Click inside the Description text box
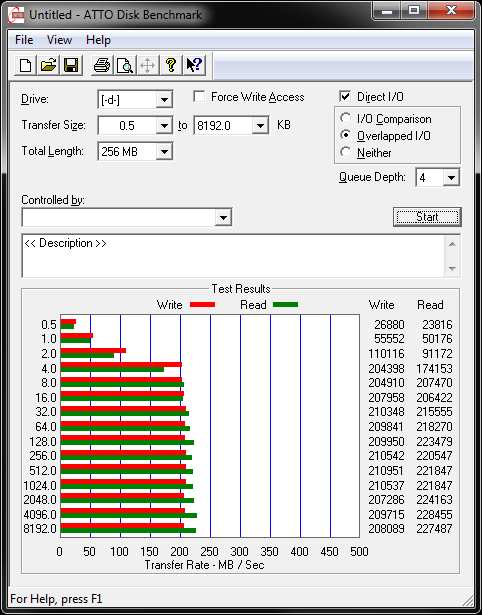 click(x=234, y=256)
